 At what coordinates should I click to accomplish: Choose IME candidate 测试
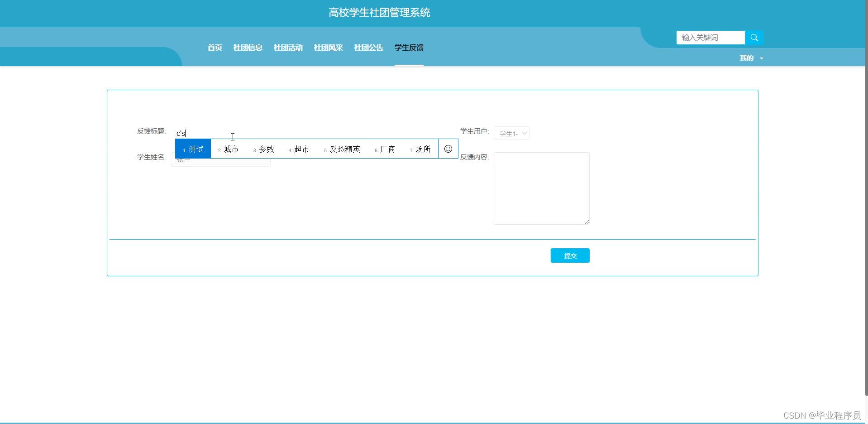point(193,149)
